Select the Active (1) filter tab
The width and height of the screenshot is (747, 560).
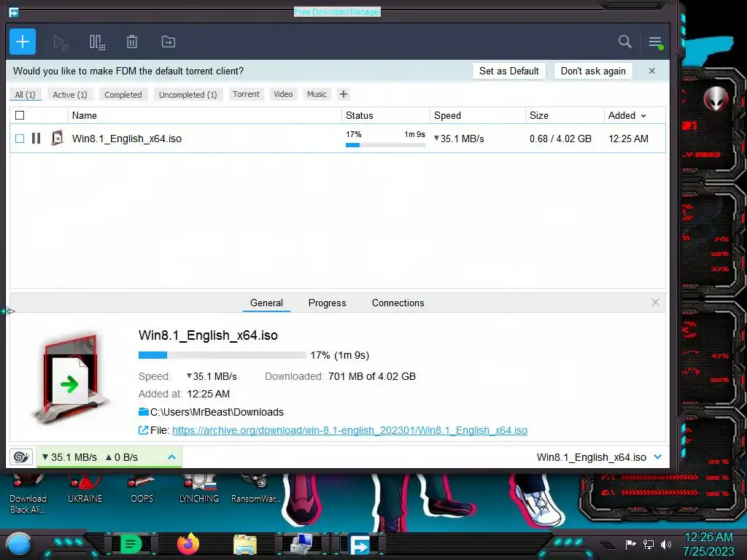tap(70, 95)
